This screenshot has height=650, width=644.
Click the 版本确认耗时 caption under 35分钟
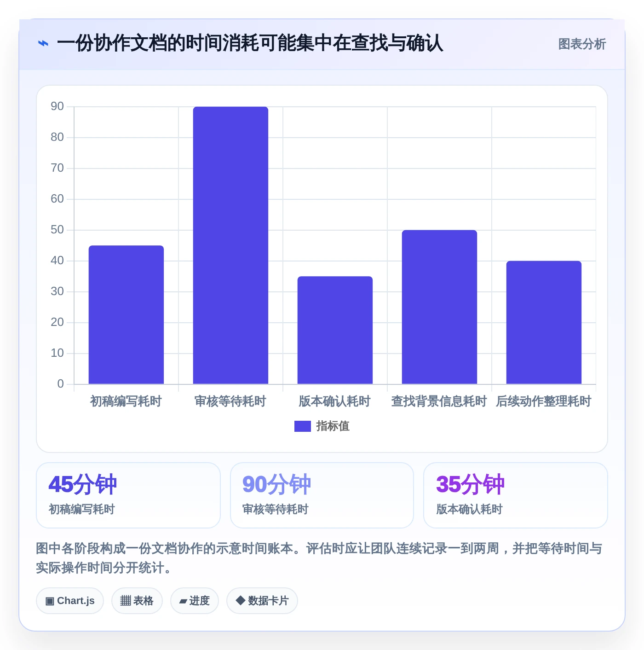point(469,509)
